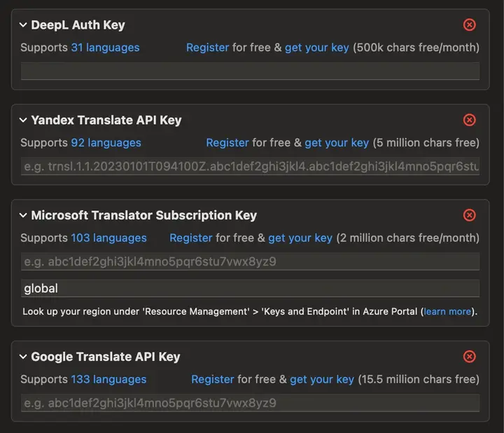Screen dimensions: 504x433
Task: Open DeepL's 31 languages link
Action: (x=105, y=48)
